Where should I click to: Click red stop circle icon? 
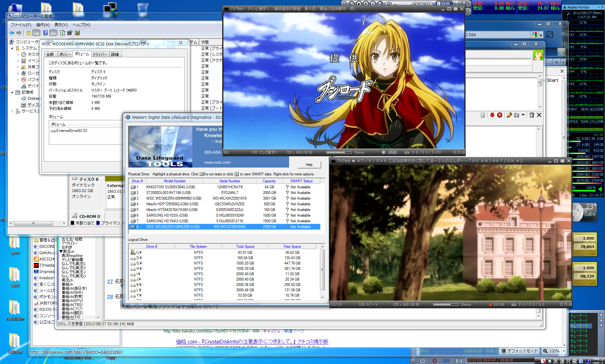(x=500, y=115)
